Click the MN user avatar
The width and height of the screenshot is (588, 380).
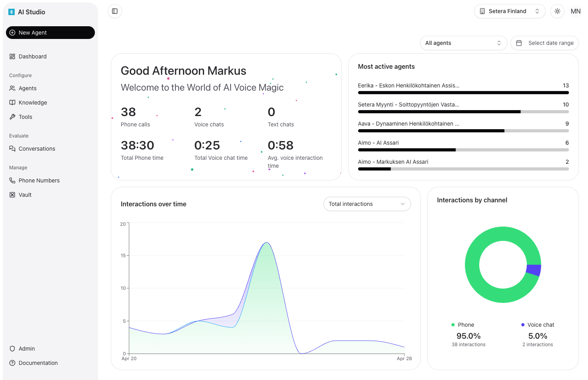coord(575,11)
